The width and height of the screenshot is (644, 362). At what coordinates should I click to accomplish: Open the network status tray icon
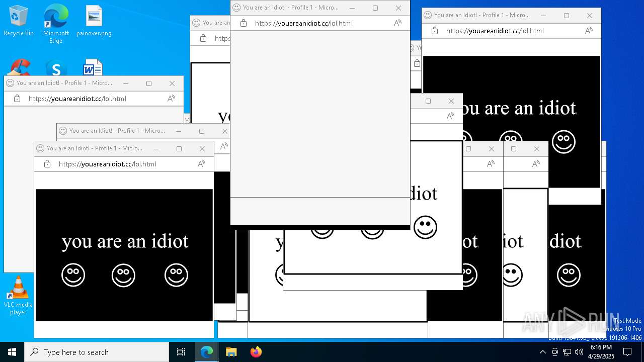tap(567, 352)
